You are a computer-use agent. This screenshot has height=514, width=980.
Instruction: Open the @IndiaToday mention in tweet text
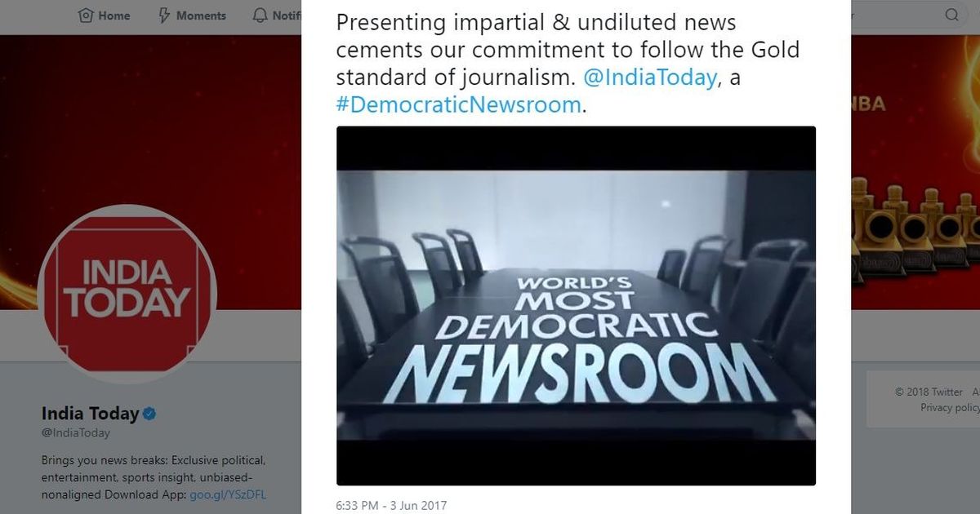[x=651, y=78]
